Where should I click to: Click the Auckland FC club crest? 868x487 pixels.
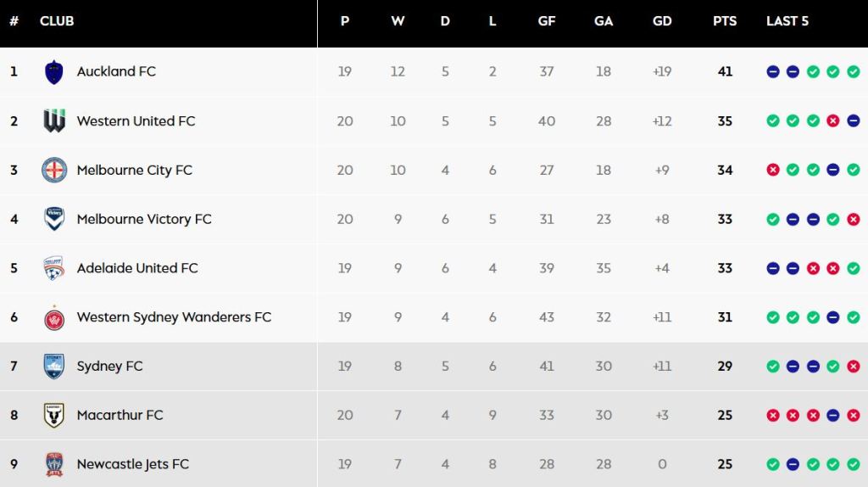tap(54, 72)
